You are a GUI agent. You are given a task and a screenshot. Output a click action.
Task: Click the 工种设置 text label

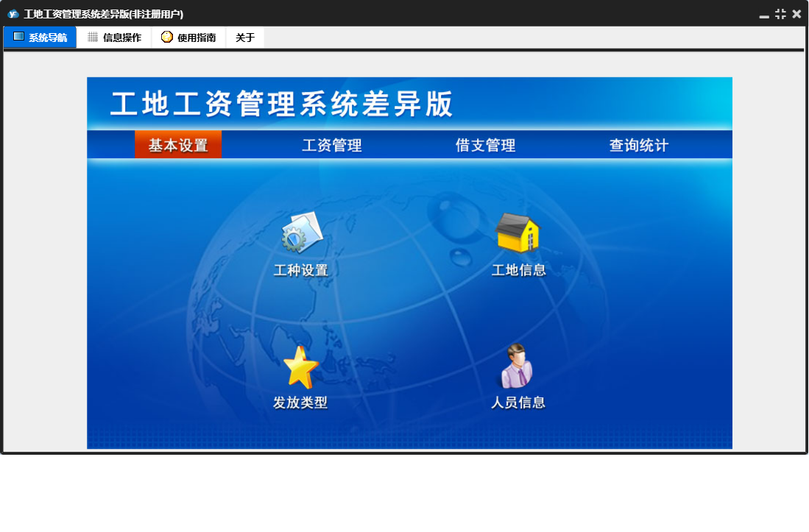(300, 270)
